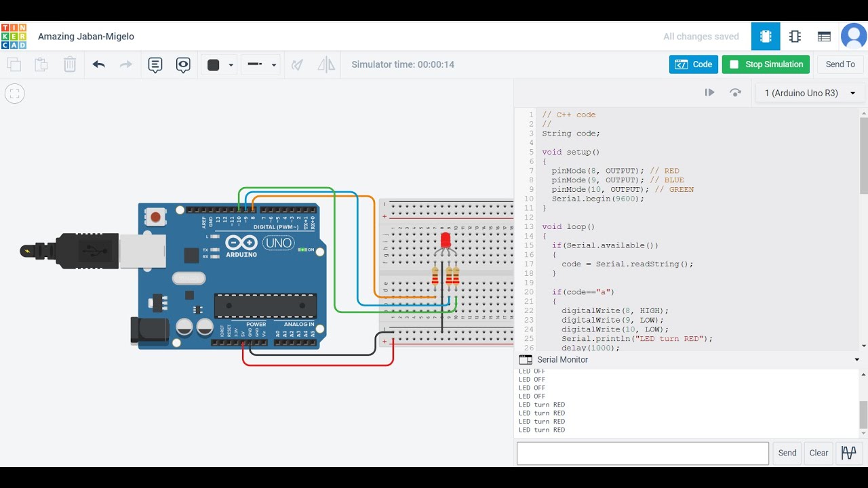Toggle the Code panel button
Screen dimensions: 868x488
coord(694,64)
